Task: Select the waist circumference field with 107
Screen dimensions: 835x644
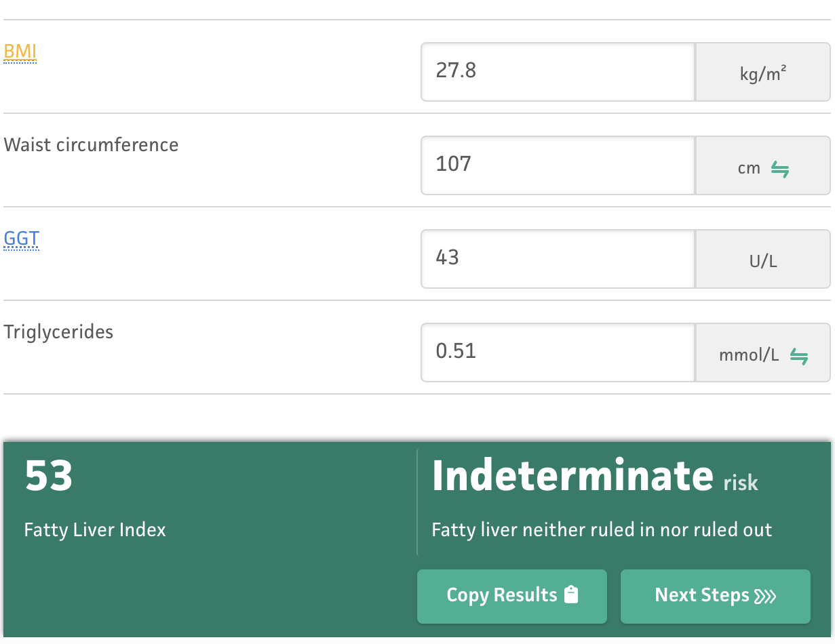Action: (x=558, y=166)
